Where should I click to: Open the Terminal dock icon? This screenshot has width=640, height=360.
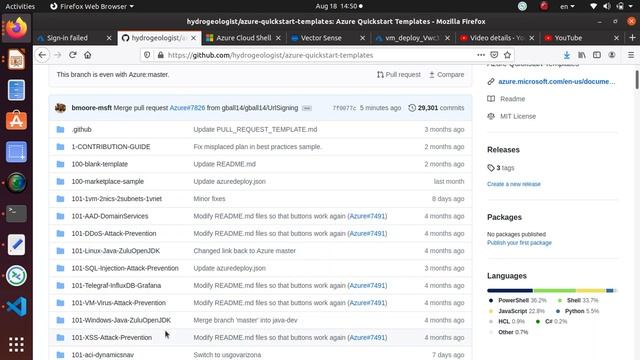(x=16, y=213)
